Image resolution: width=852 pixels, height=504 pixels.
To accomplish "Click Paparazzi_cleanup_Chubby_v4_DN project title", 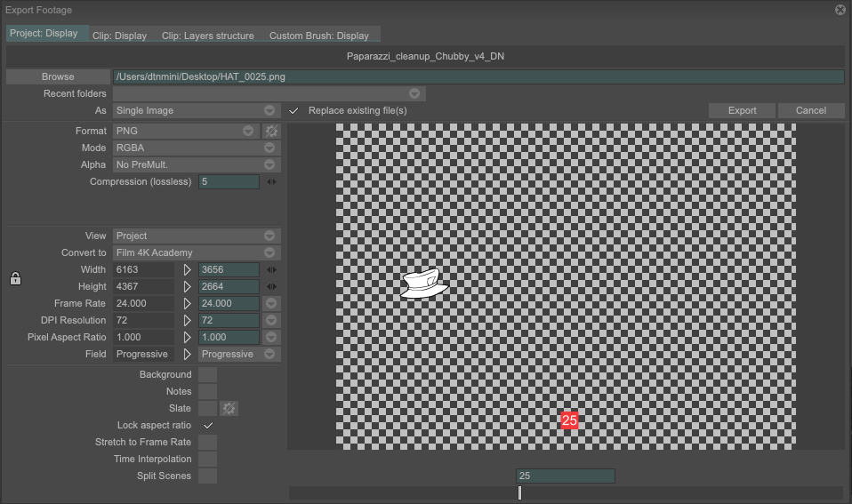I will coord(425,57).
